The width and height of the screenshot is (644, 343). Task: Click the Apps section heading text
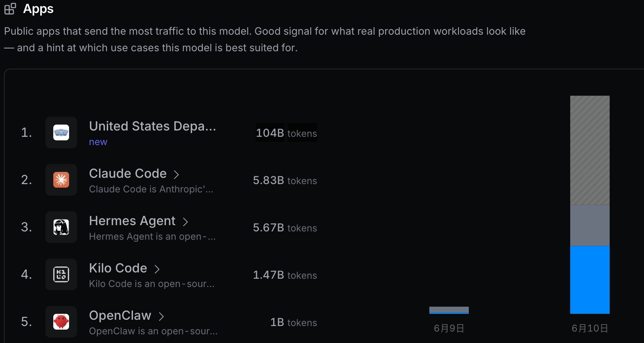[38, 9]
